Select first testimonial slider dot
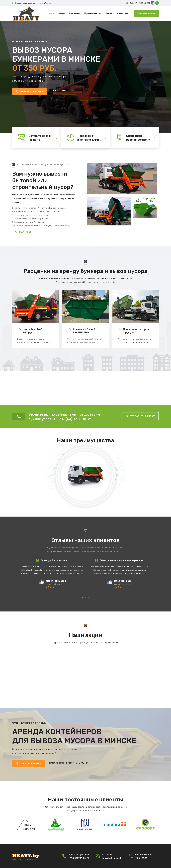 point(82,597)
